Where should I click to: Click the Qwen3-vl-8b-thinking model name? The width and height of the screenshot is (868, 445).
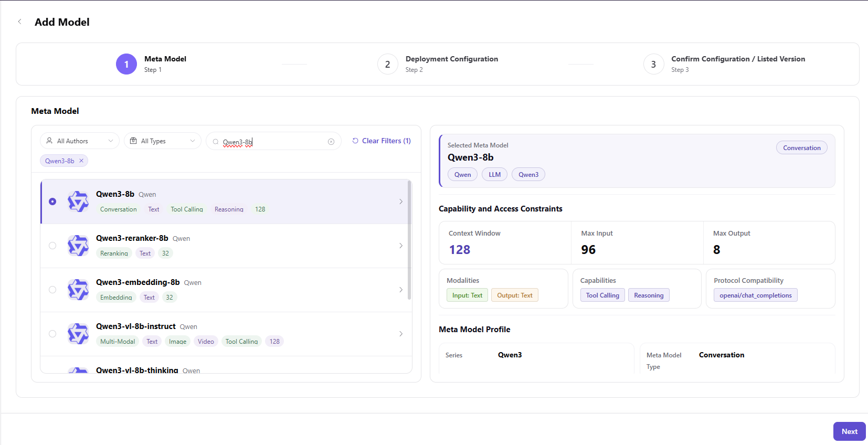tap(137, 370)
